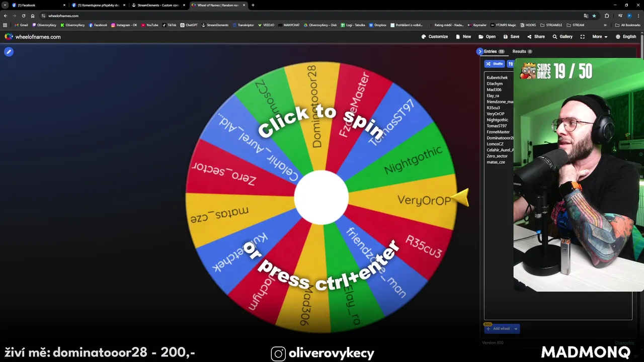This screenshot has width=644, height=362.
Task: Click the R35cu3 entry in list
Action: pyautogui.click(x=493, y=108)
